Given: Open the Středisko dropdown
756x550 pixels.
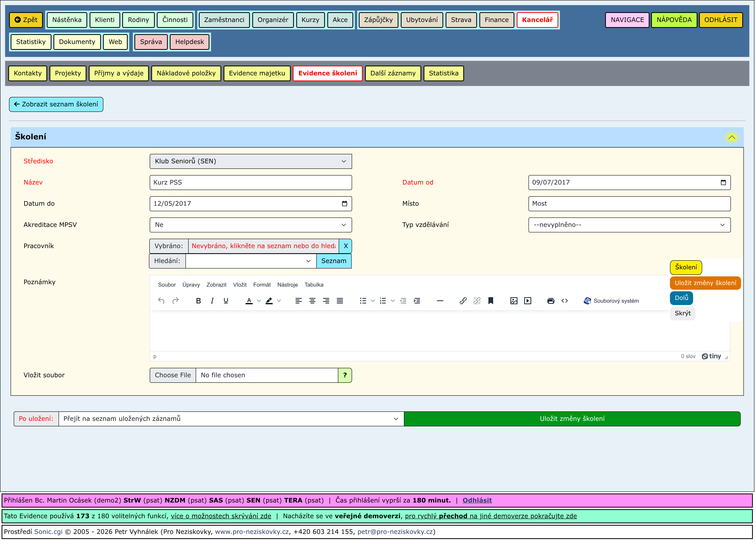Looking at the screenshot, I should coord(251,161).
